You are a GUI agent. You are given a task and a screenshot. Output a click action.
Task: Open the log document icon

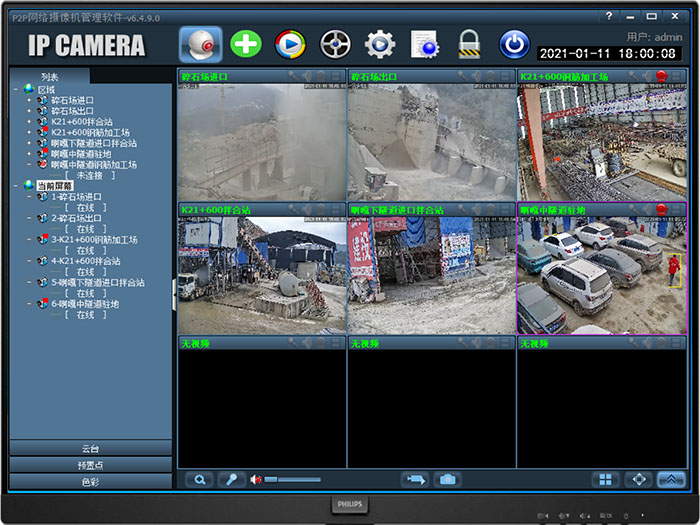click(x=425, y=44)
